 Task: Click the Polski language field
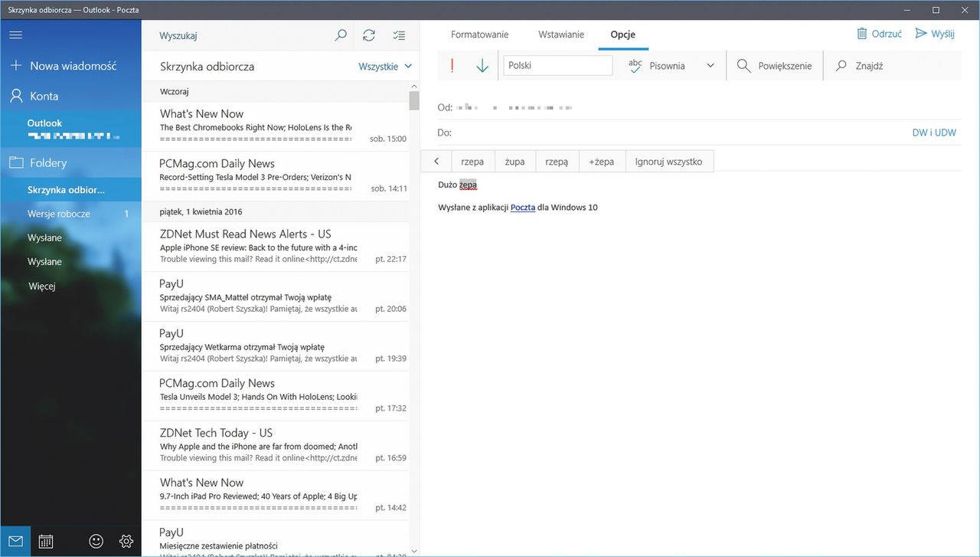557,65
